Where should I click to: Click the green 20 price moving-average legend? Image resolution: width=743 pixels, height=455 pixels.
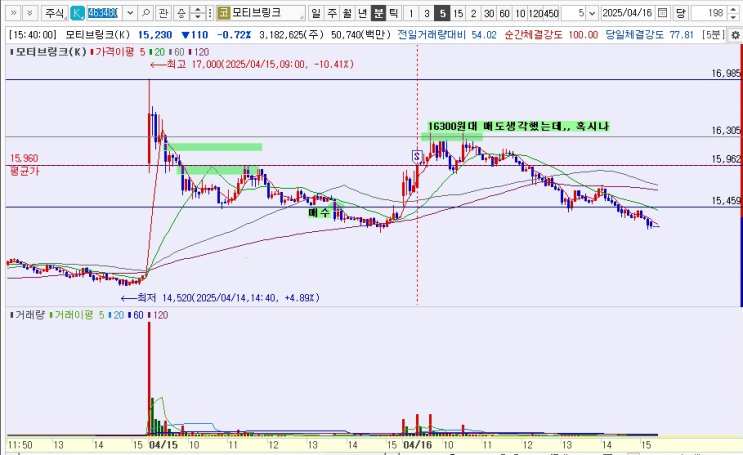[157, 52]
